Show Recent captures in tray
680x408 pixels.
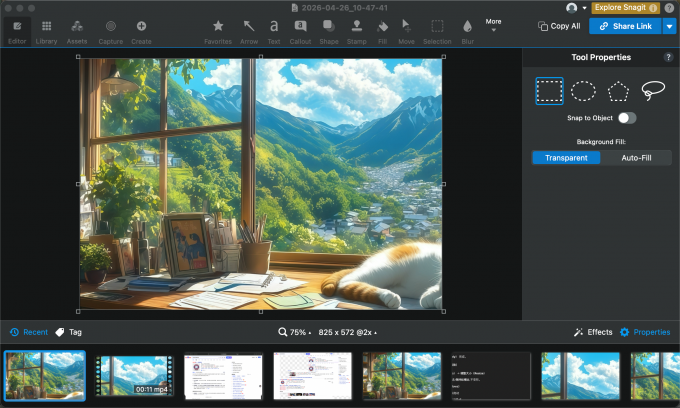(x=29, y=332)
